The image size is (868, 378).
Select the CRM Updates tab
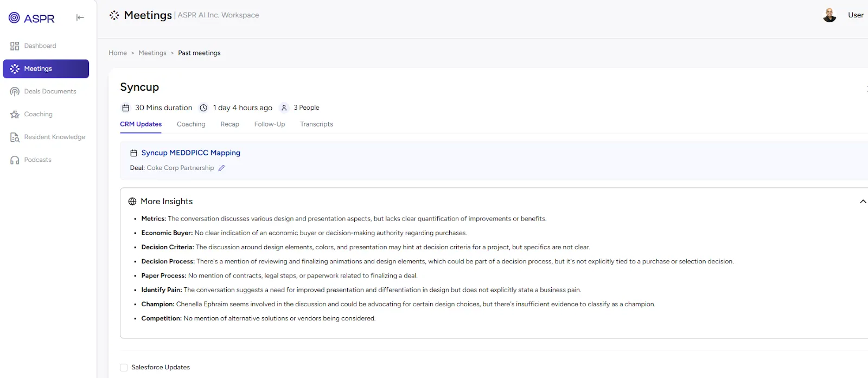coord(141,124)
